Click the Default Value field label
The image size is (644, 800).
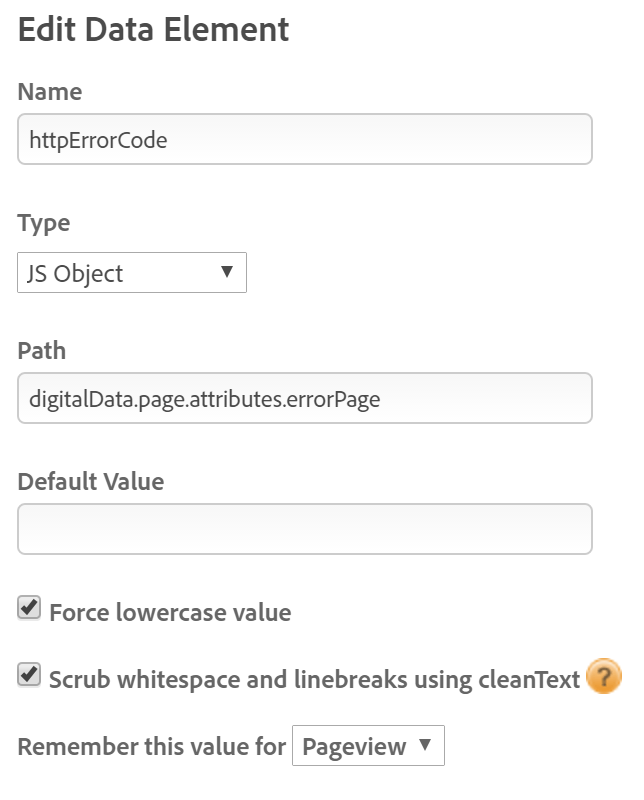coord(91,481)
